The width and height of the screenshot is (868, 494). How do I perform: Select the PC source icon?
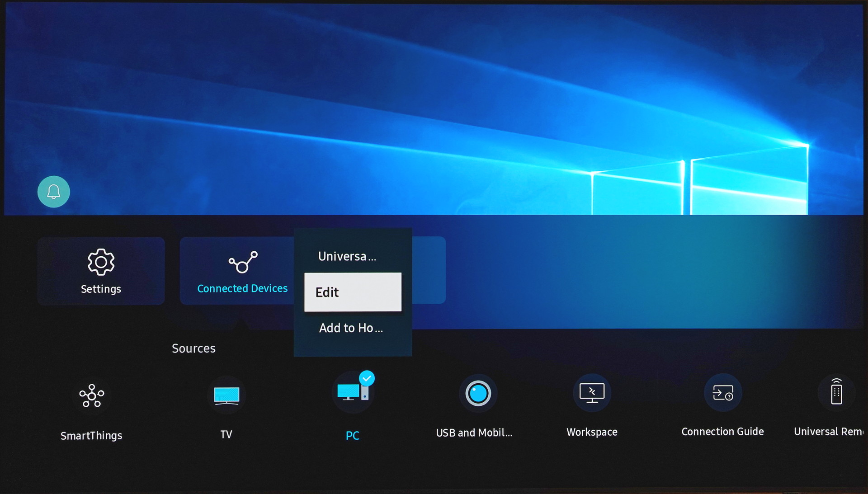pos(352,392)
